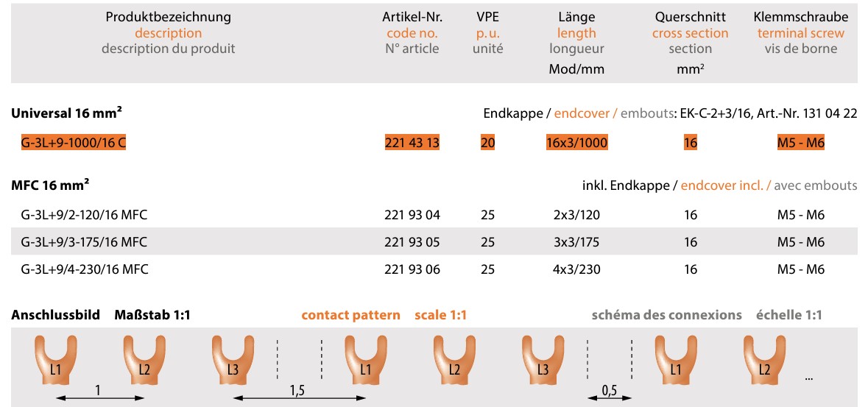Select the middle L1 fork connector
Image resolution: width=868 pixels, height=407 pixels.
365,359
